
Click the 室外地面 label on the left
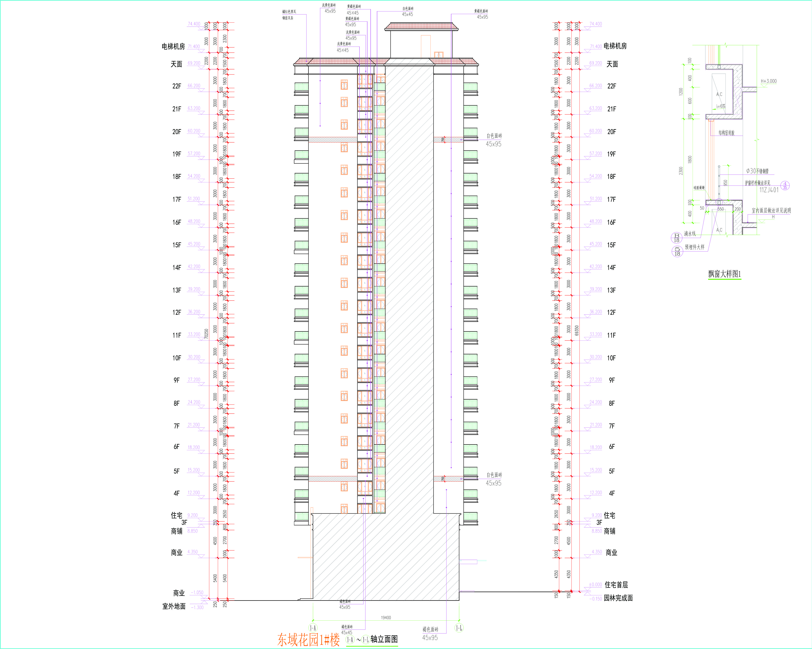[x=174, y=606]
